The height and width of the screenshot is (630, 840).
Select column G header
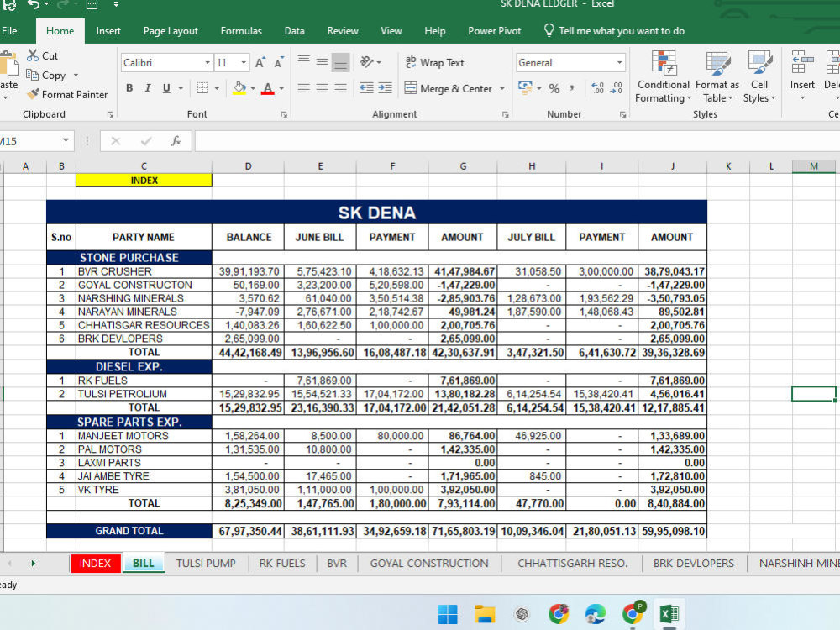click(463, 166)
